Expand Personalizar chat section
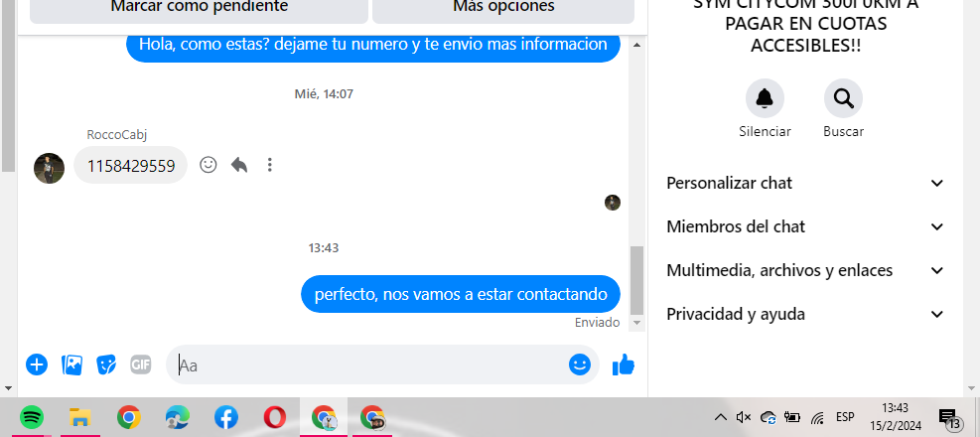The height and width of the screenshot is (437, 980). click(x=805, y=183)
